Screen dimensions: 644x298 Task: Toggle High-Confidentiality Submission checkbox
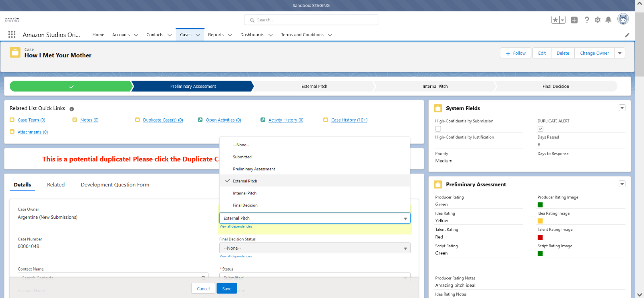[x=438, y=129]
